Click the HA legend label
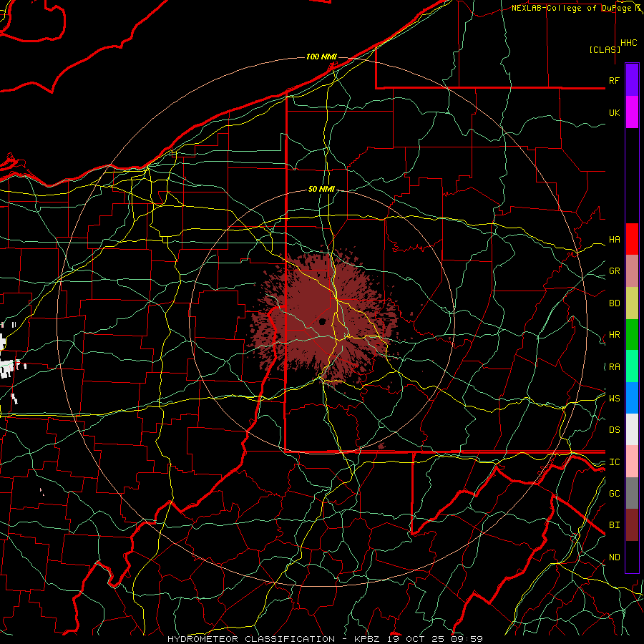Image resolution: width=644 pixels, height=644 pixels. (614, 240)
